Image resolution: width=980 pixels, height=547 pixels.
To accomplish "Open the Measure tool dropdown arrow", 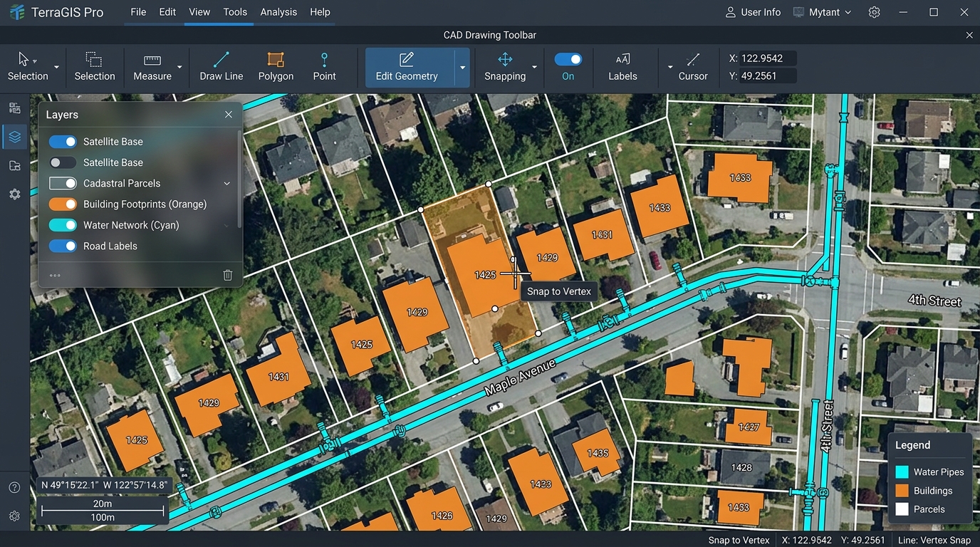I will (x=179, y=68).
